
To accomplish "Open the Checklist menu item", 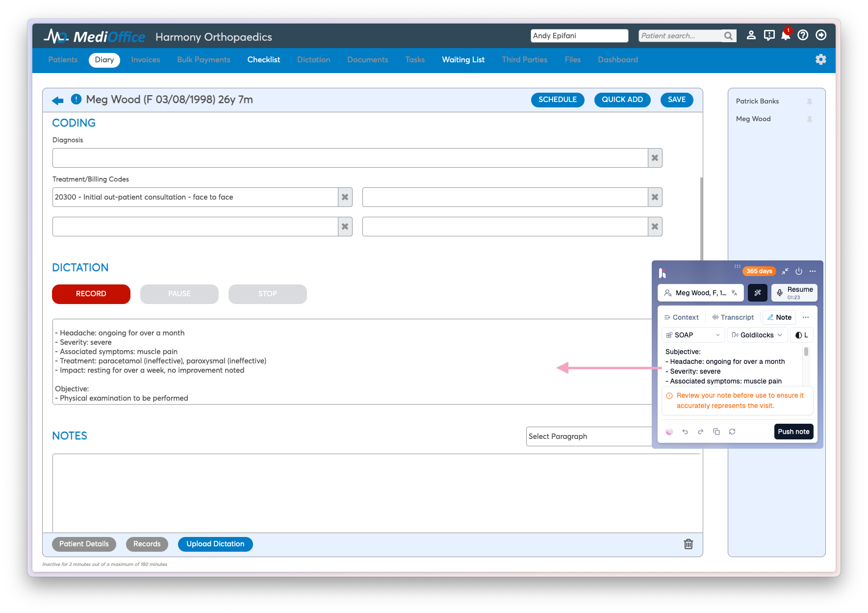I will point(264,59).
